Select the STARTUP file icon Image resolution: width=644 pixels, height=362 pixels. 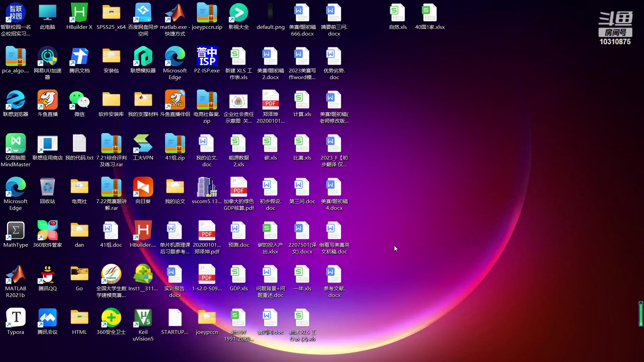pyautogui.click(x=175, y=321)
